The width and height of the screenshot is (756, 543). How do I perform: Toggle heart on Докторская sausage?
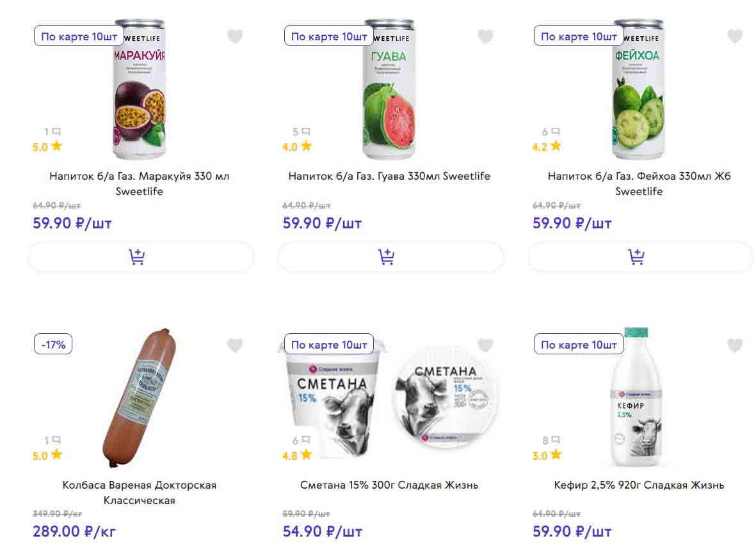tap(235, 345)
